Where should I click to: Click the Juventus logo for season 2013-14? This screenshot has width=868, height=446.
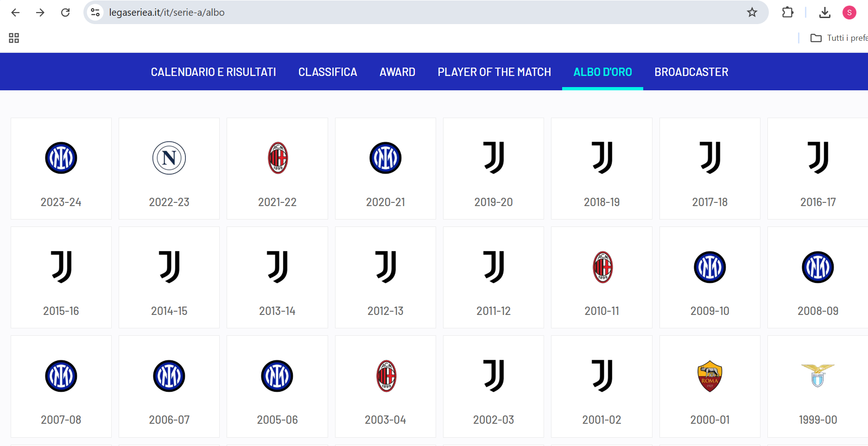[x=278, y=267]
